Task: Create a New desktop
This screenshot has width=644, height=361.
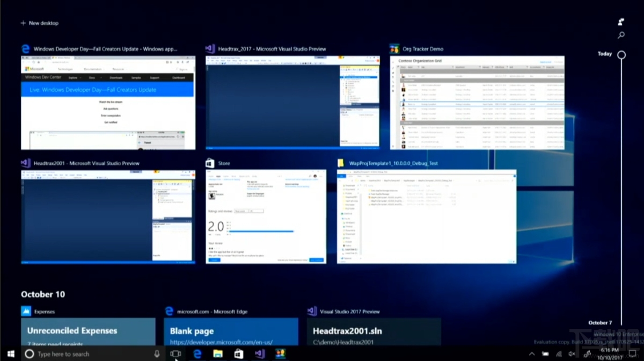Action: pyautogui.click(x=40, y=23)
